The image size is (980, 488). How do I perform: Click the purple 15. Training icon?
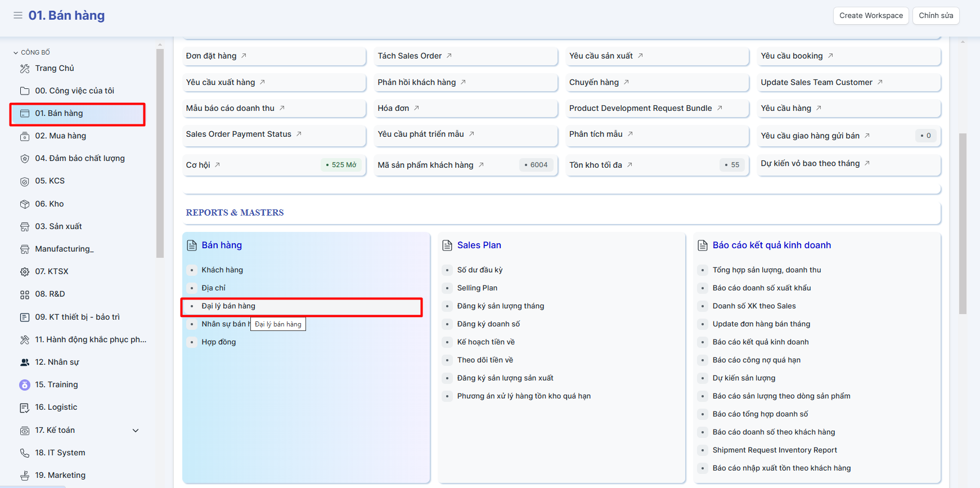point(25,385)
